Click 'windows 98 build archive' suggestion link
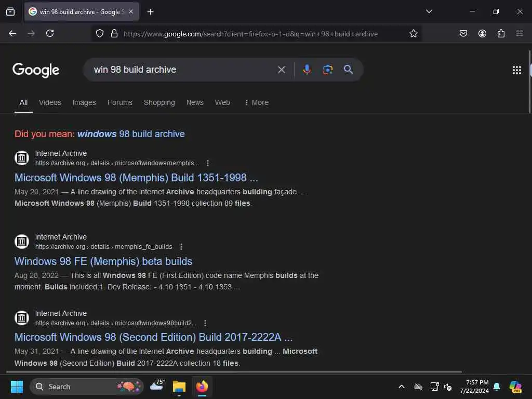Image resolution: width=532 pixels, height=399 pixels. 131,134
